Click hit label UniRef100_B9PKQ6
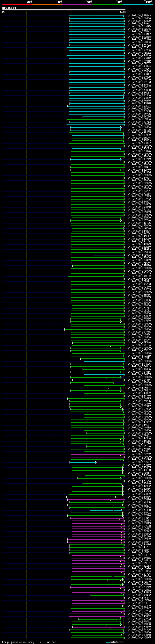 (139, 364)
